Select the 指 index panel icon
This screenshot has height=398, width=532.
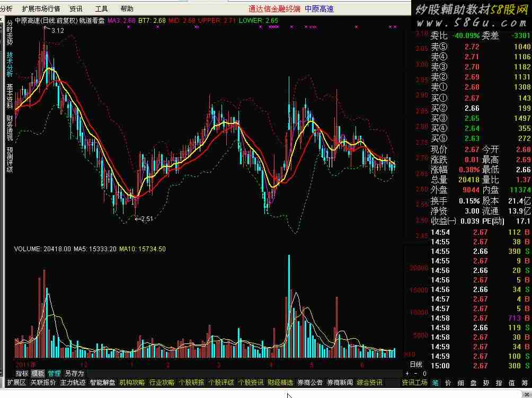[499, 383]
